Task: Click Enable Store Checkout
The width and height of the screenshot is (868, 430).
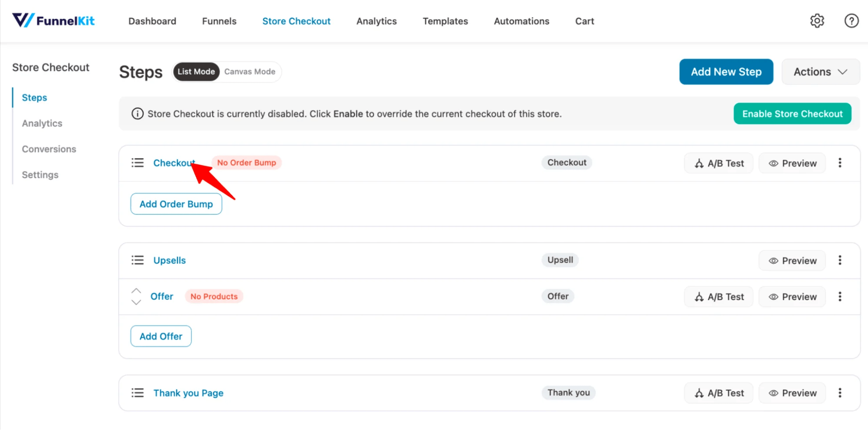Action: [792, 113]
